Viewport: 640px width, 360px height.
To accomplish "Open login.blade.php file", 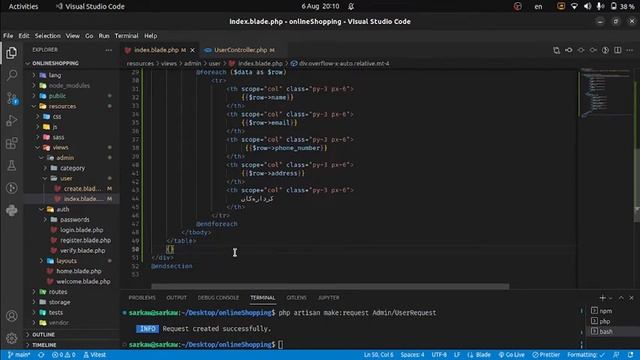I will (x=81, y=230).
